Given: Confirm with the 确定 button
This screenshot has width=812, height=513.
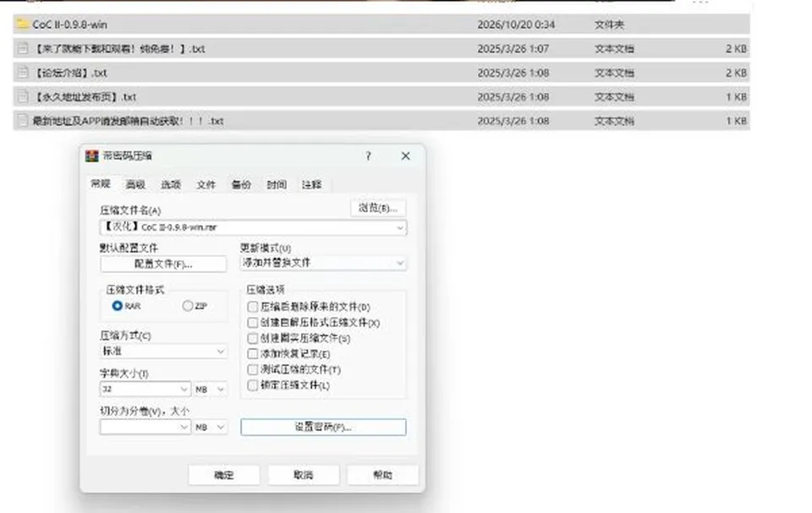Looking at the screenshot, I should [223, 475].
